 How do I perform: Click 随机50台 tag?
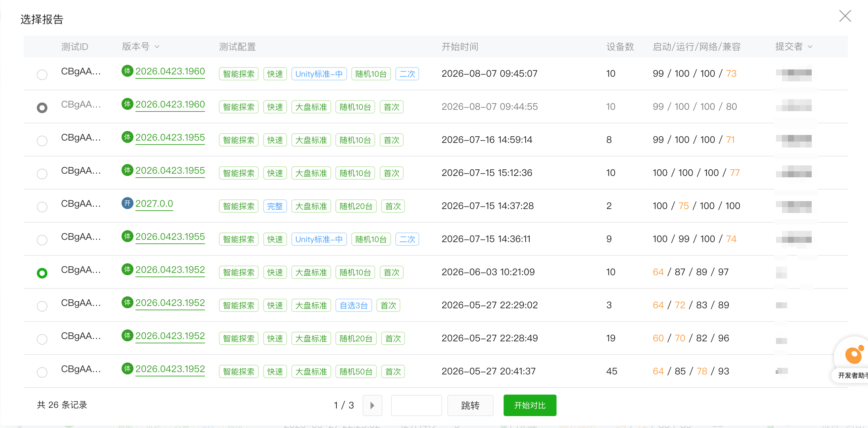pyautogui.click(x=356, y=371)
